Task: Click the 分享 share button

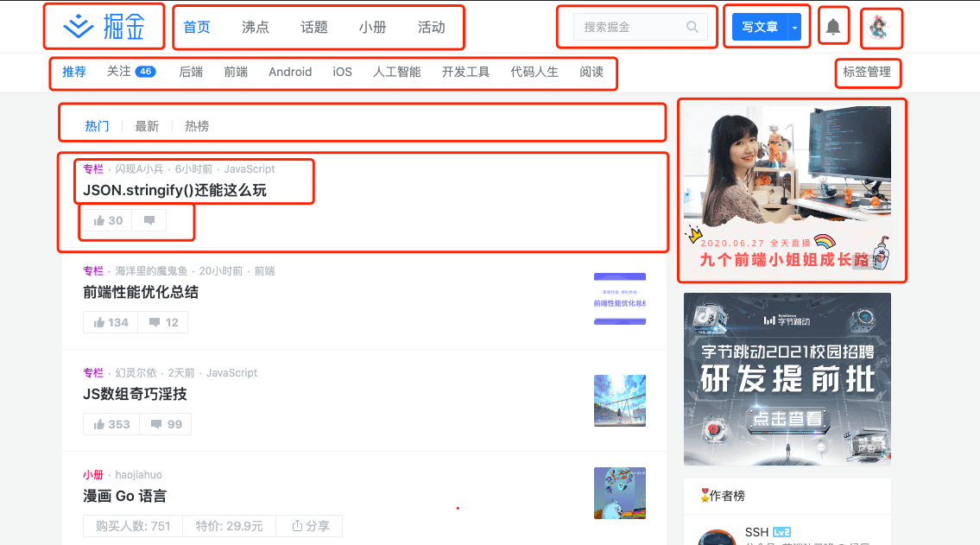Action: pyautogui.click(x=310, y=526)
